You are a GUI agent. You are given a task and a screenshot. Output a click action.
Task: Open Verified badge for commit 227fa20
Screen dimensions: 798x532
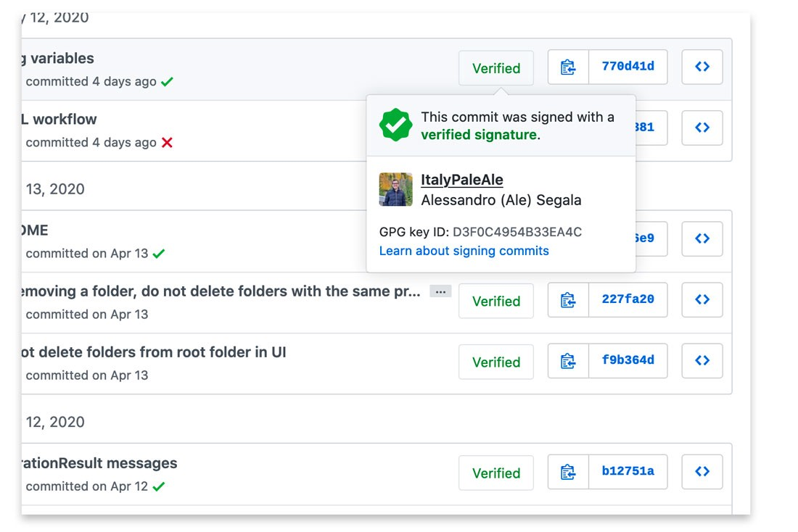click(x=496, y=301)
